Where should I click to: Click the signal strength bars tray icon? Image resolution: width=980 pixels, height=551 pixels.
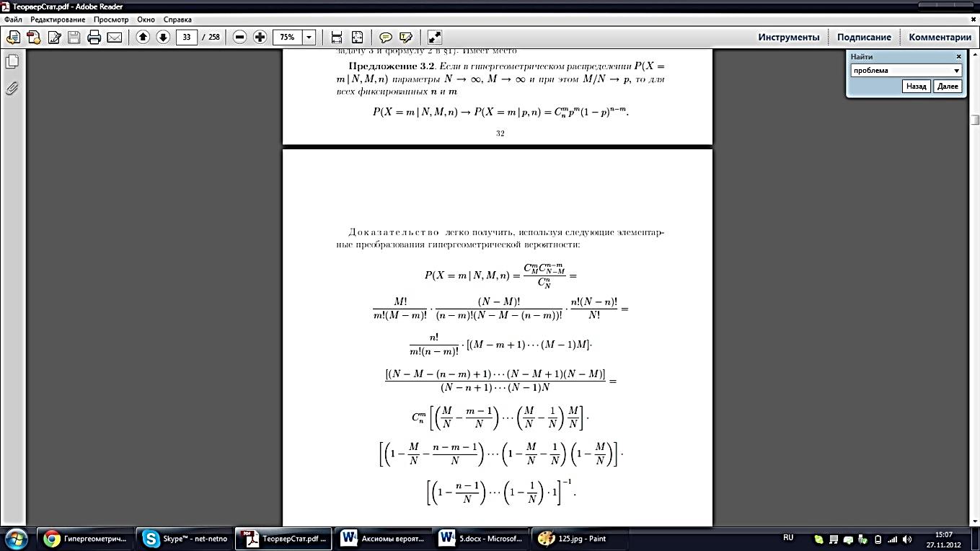click(x=892, y=539)
